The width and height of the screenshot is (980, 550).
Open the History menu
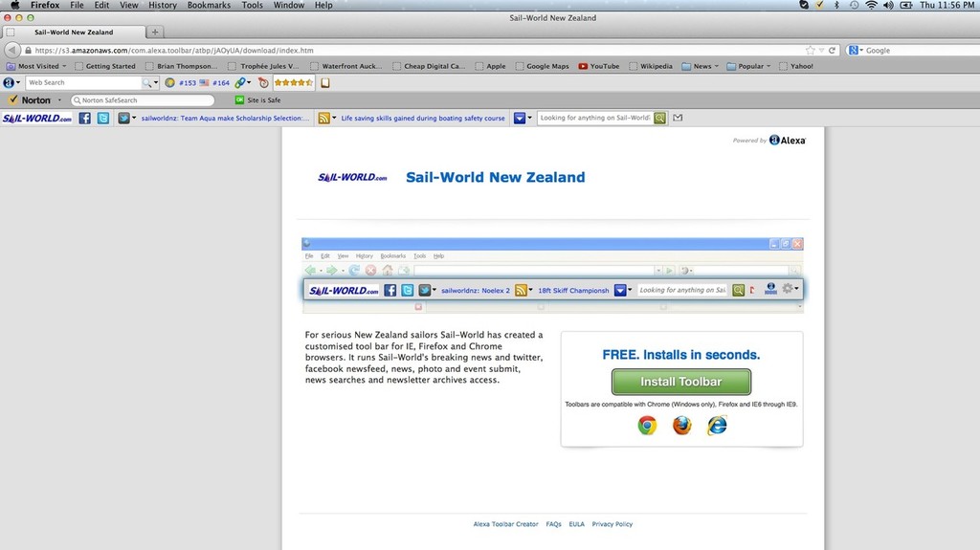pos(163,5)
